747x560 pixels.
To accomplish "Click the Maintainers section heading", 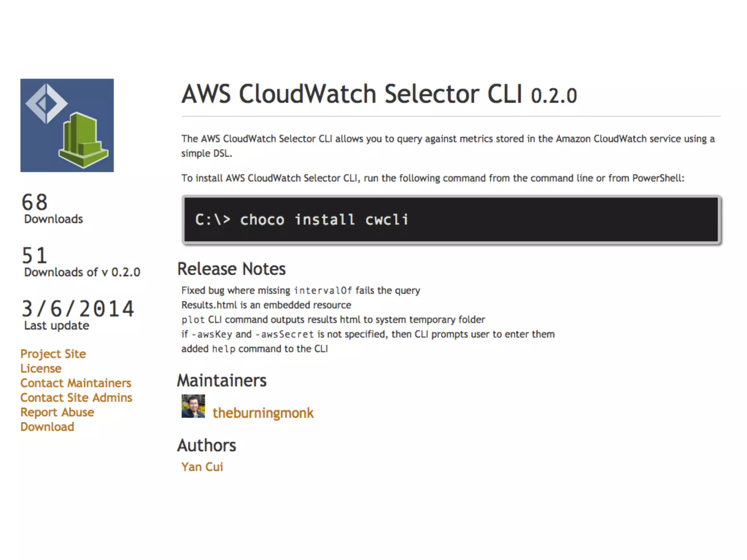I will [x=222, y=380].
